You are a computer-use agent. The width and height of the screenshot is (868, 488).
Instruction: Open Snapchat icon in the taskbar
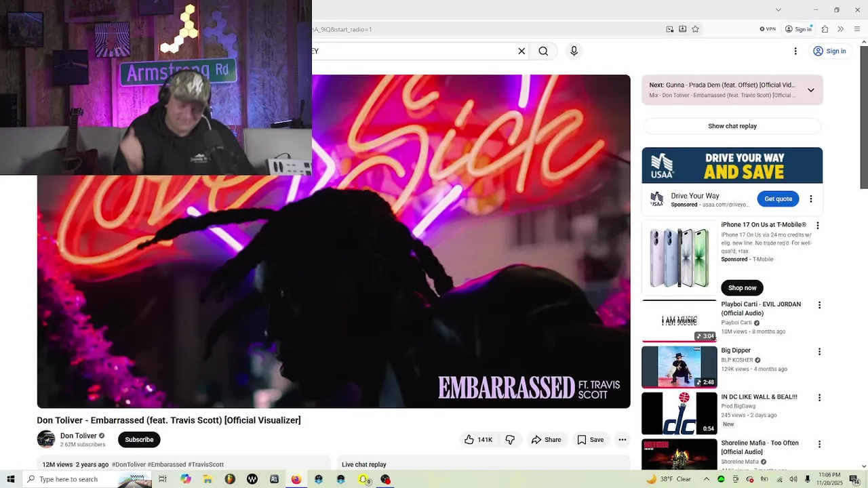pyautogui.click(x=363, y=479)
